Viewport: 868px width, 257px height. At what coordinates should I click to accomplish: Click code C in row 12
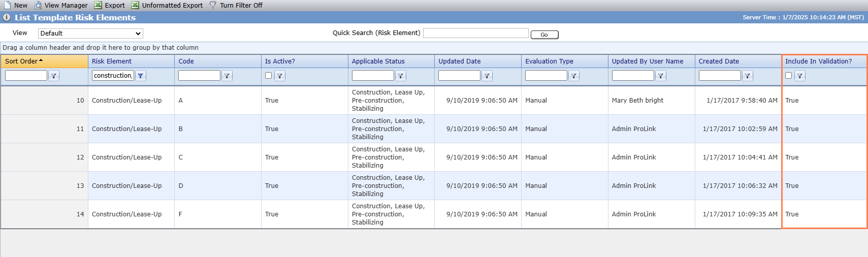pyautogui.click(x=181, y=157)
